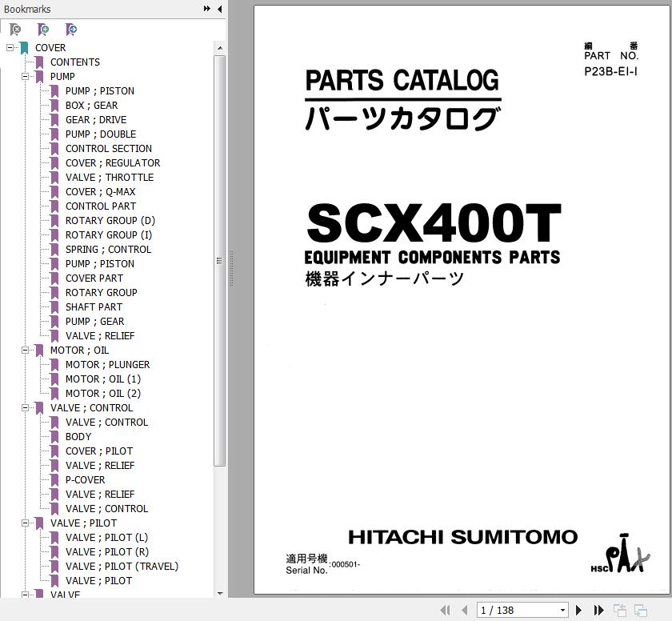Select MOTOR ; OIL (2) bookmark

(103, 394)
